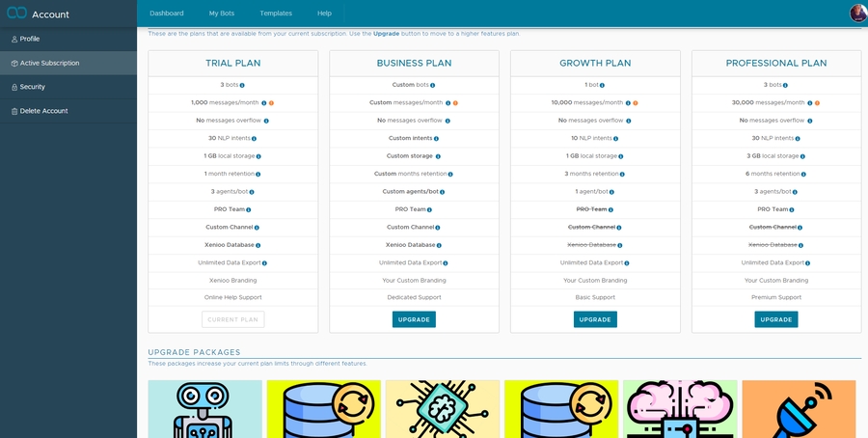Select the pink brain upgrade package thumbnail
The width and height of the screenshot is (868, 438).
click(x=680, y=409)
